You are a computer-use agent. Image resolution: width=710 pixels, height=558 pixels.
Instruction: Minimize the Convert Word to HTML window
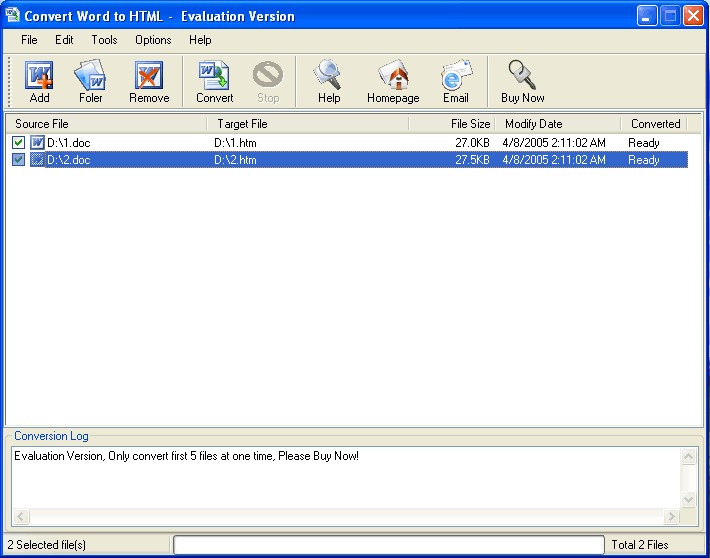(647, 16)
